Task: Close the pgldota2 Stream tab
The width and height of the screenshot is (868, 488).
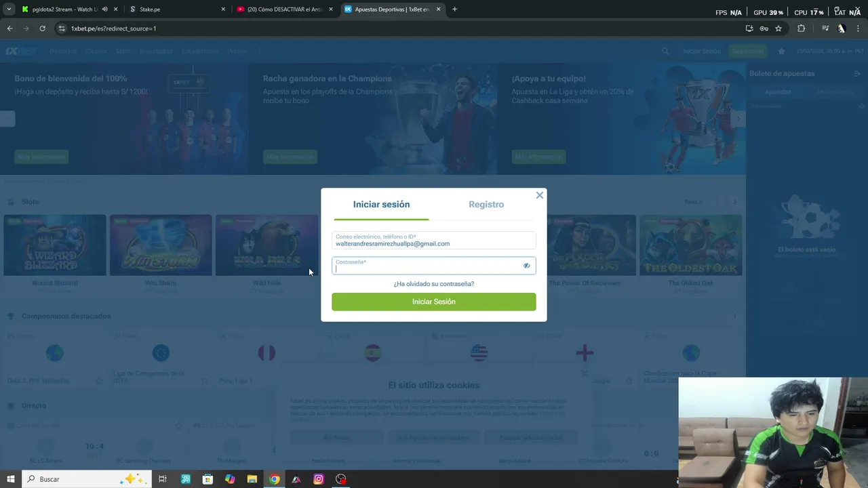Action: coord(116,9)
